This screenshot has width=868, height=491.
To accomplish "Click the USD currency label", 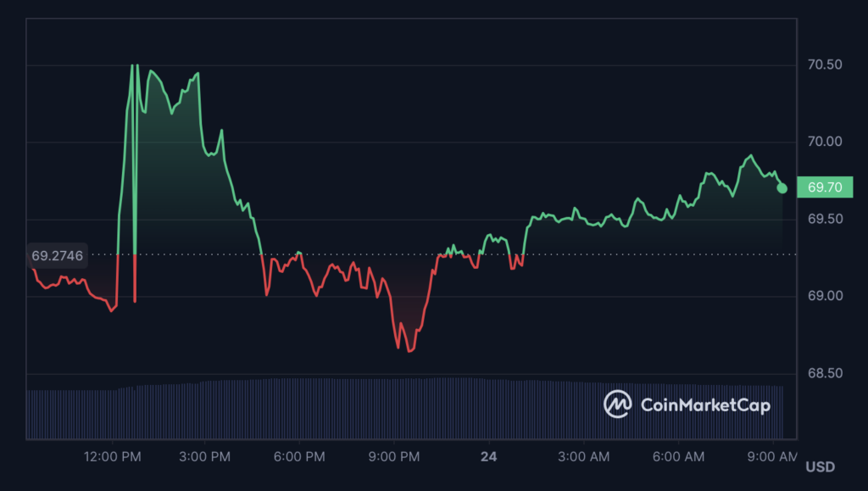I will pyautogui.click(x=821, y=467).
